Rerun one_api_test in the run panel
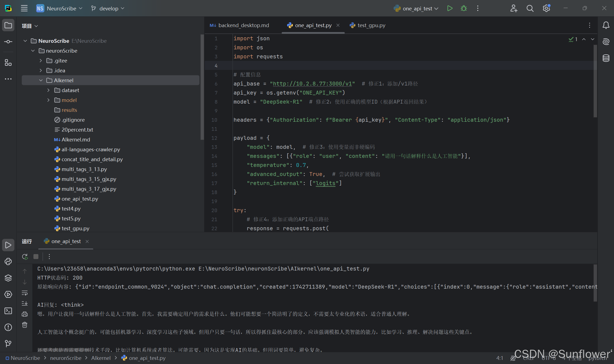 pyautogui.click(x=25, y=257)
